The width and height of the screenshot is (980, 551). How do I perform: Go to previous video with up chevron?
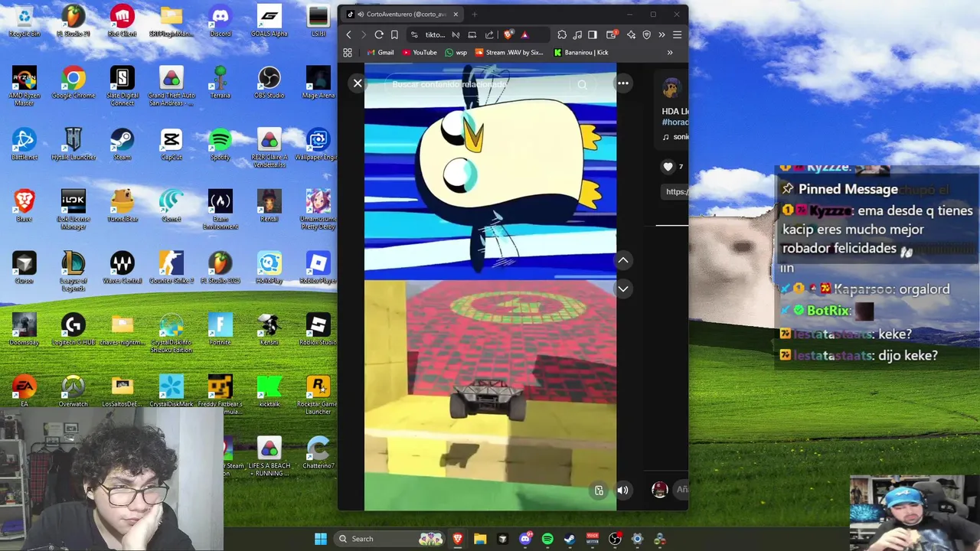623,260
